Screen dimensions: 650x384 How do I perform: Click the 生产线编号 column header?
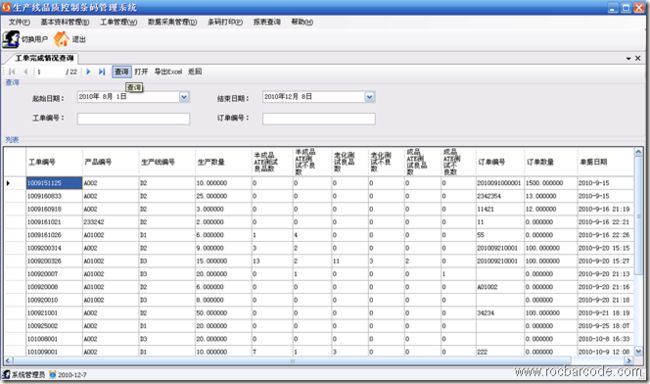(x=167, y=162)
